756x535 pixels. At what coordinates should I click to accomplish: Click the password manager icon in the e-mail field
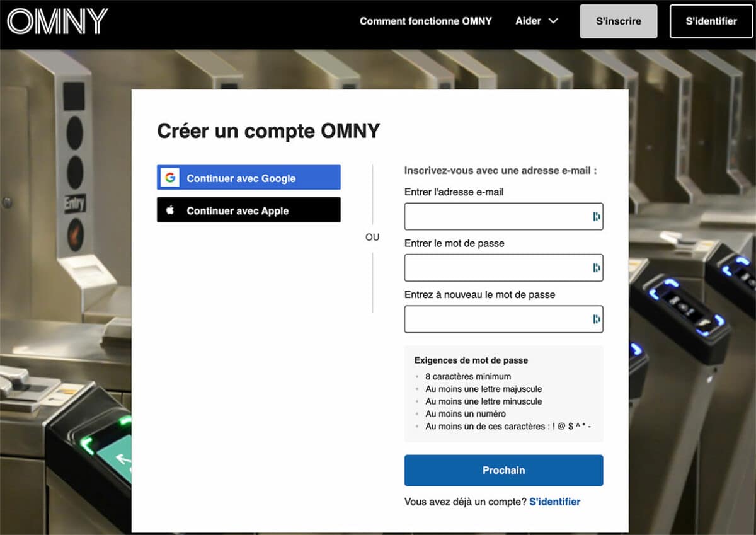(x=596, y=217)
